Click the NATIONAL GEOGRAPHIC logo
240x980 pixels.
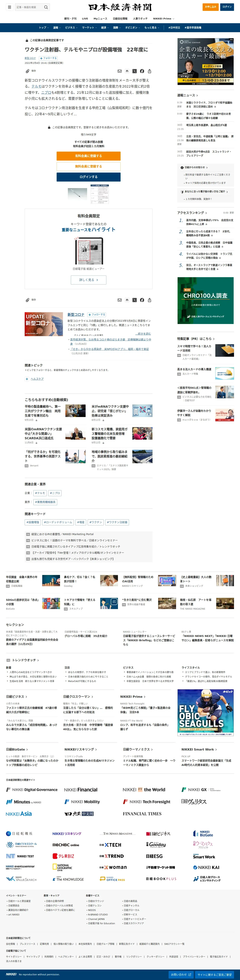[x=62, y=867]
